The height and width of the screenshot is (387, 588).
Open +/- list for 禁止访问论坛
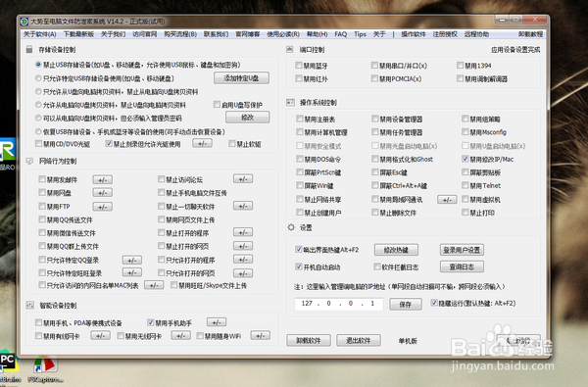pyautogui.click(x=243, y=179)
